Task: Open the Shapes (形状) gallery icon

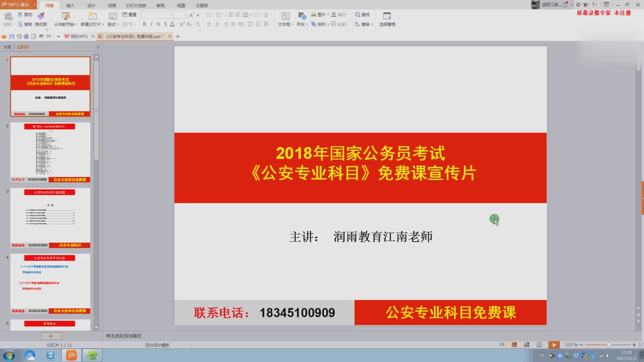Action: (302, 16)
